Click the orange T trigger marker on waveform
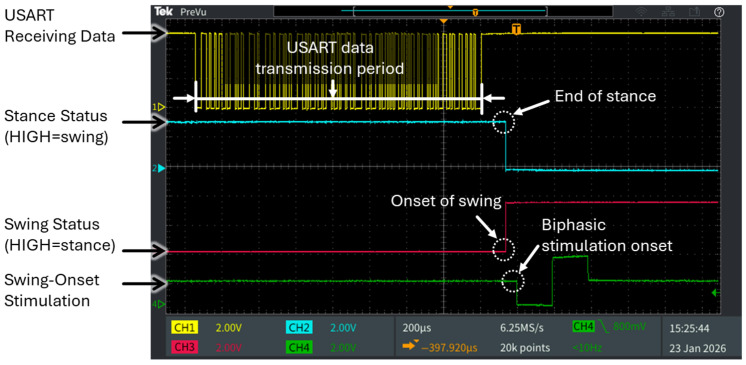The image size is (746, 365). tap(515, 30)
